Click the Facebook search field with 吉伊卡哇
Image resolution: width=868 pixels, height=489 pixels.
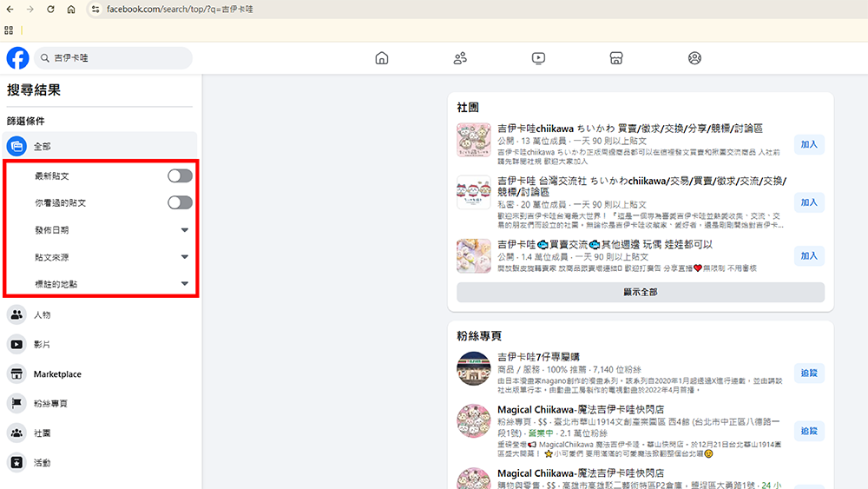coord(114,58)
